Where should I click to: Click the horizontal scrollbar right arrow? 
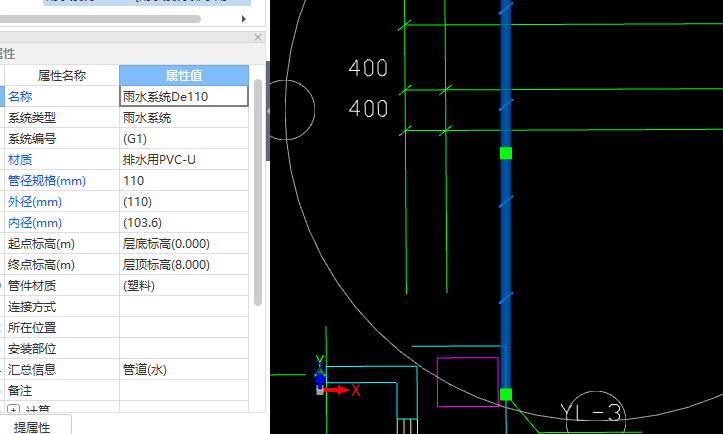tap(244, 19)
